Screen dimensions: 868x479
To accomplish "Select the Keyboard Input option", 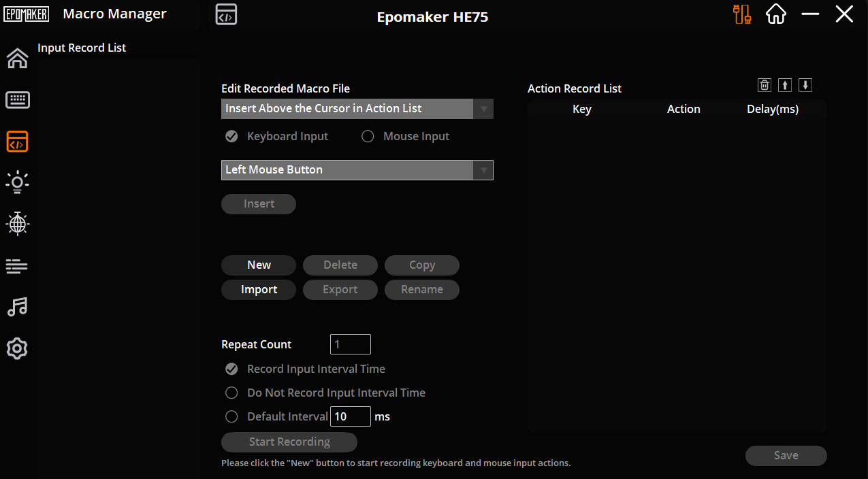I will click(x=232, y=136).
